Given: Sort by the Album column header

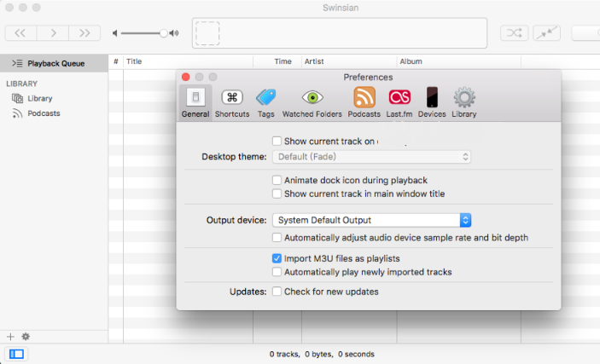Looking at the screenshot, I should point(459,61).
